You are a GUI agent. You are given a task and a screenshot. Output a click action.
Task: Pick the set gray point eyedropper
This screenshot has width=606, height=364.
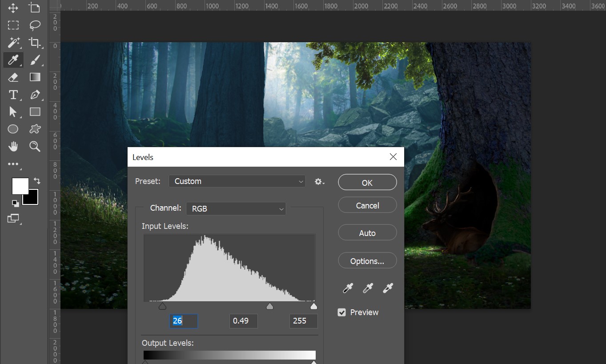coord(368,288)
